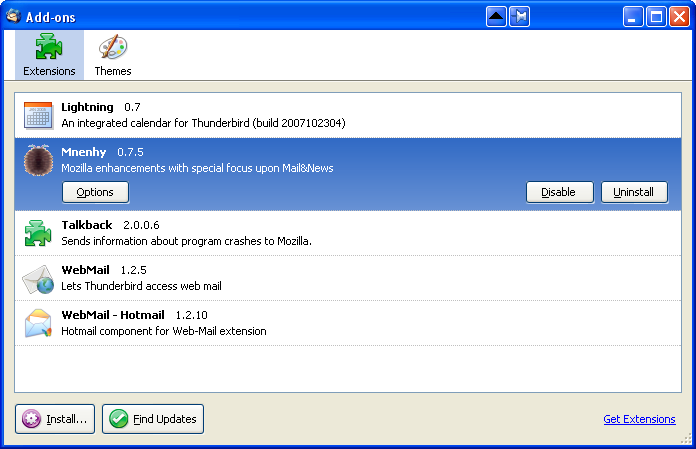
Task: Check for add-on updates with Find Updates
Action: (153, 419)
